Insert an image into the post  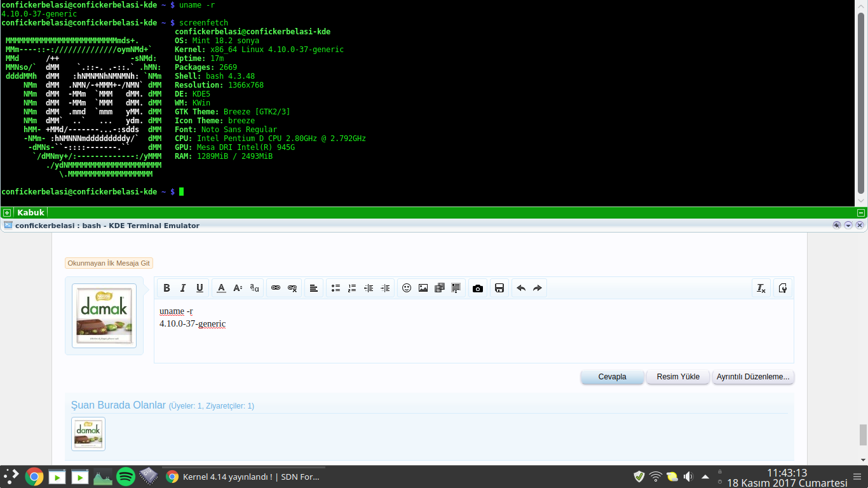[x=423, y=288]
